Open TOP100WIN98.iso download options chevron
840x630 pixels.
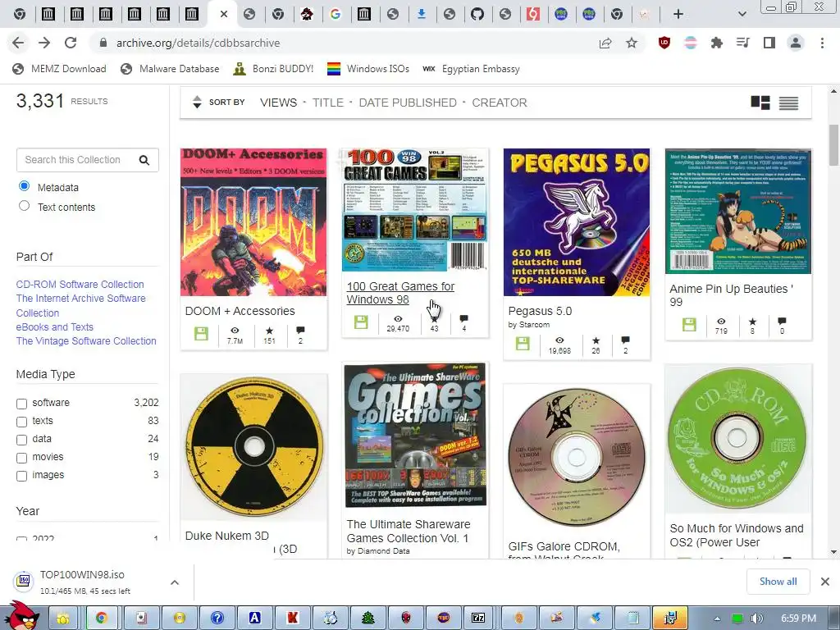[x=175, y=582]
